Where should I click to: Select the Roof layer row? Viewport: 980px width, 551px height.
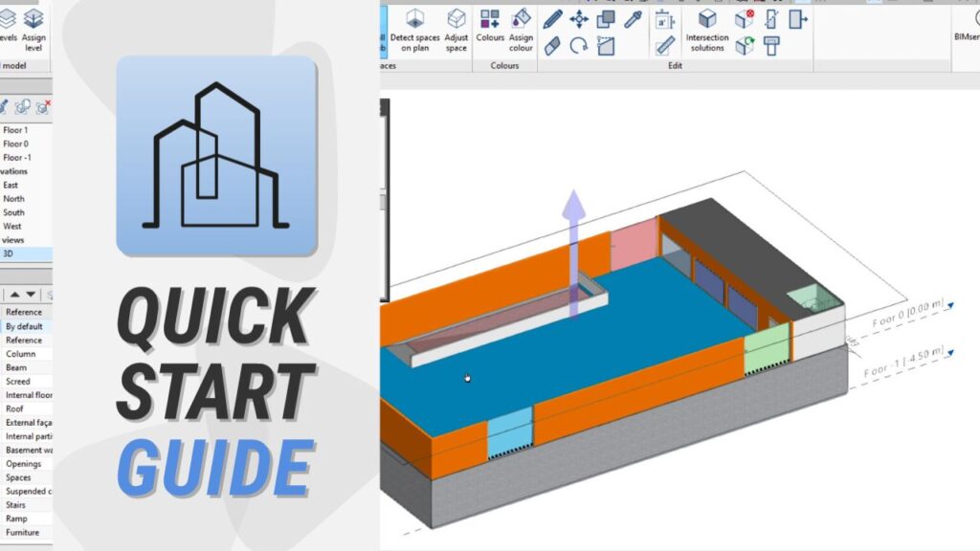click(14, 408)
